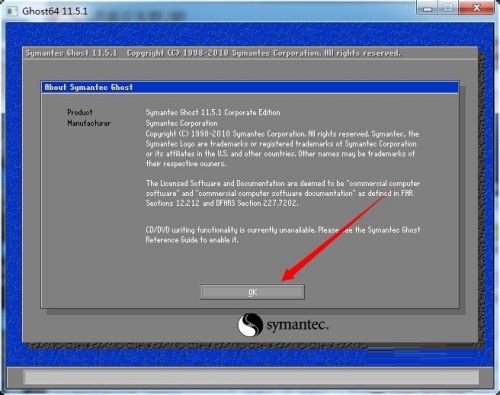Screen dimensions: 500x395
Task: Close the Ghost64 11.5.1 window
Action: (x=477, y=8)
